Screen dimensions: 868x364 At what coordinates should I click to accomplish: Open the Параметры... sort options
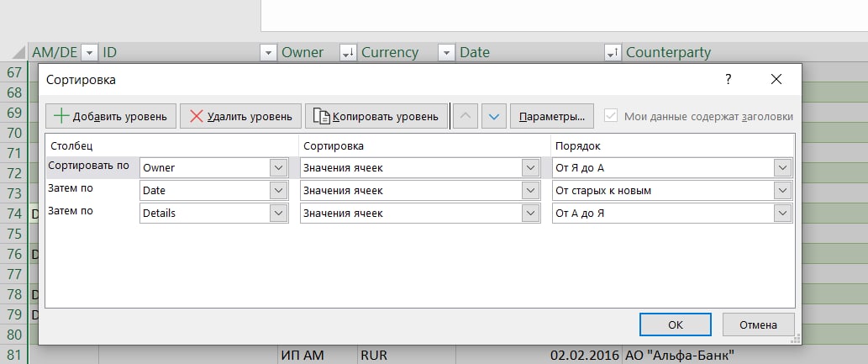pyautogui.click(x=552, y=116)
